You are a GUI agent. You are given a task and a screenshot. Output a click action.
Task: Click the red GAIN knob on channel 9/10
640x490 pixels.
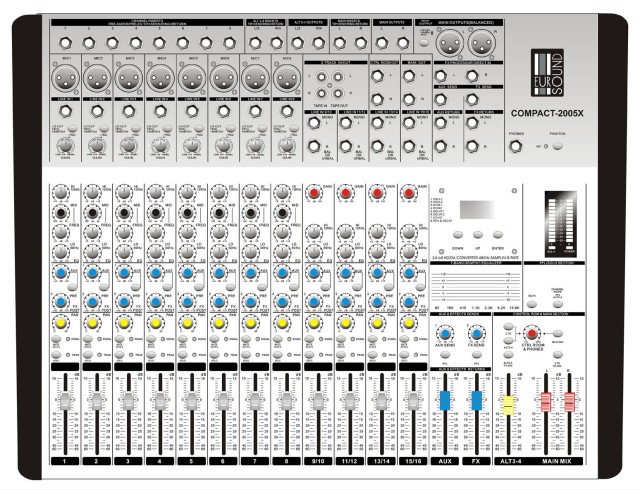tap(313, 193)
